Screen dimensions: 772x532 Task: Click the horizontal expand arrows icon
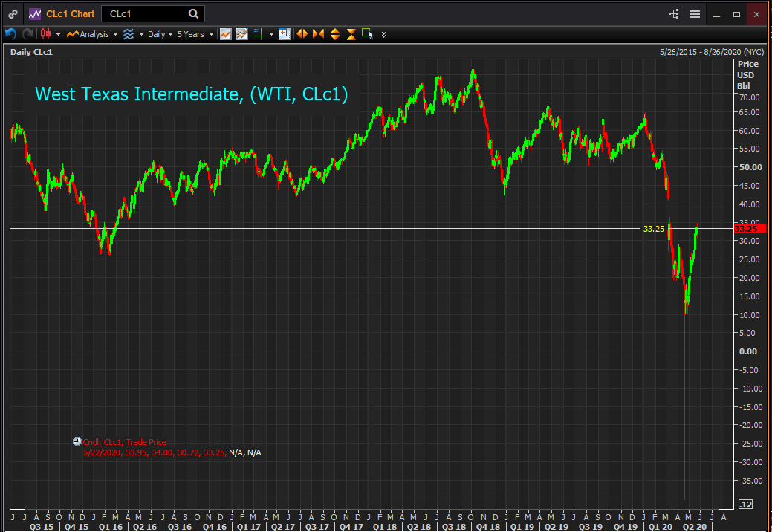(302, 34)
